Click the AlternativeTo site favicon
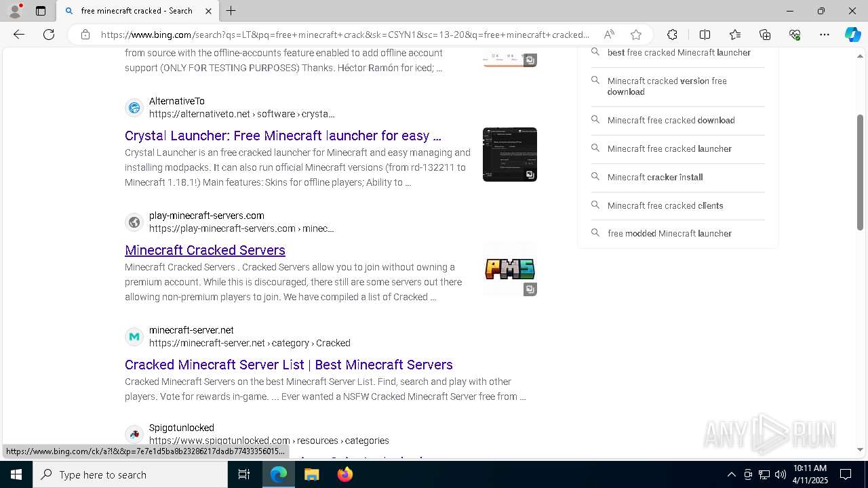This screenshot has height=488, width=868. [134, 108]
